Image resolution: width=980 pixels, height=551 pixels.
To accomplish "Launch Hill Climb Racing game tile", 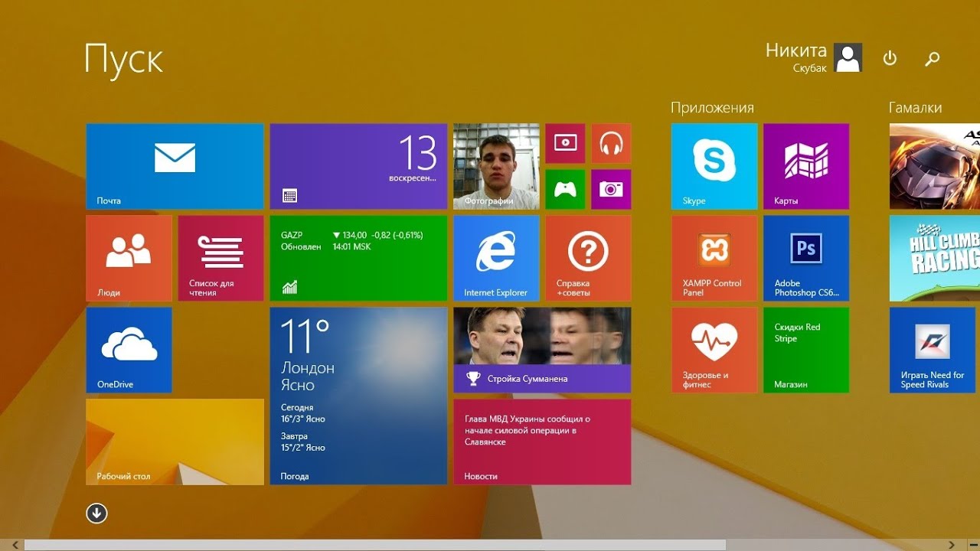I will pos(935,258).
